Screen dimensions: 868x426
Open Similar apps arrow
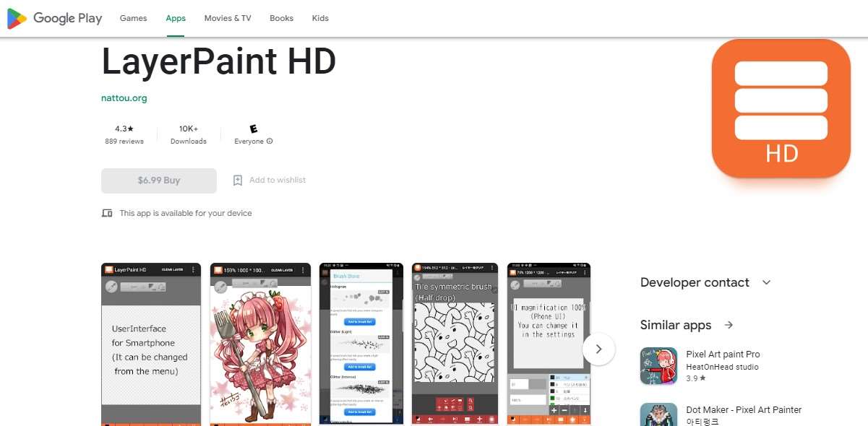tap(729, 325)
